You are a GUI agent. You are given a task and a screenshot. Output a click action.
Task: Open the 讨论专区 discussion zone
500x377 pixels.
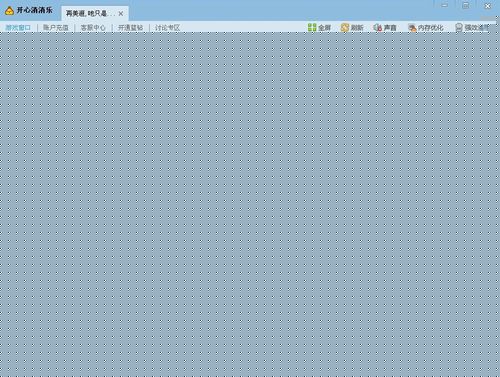coord(168,28)
